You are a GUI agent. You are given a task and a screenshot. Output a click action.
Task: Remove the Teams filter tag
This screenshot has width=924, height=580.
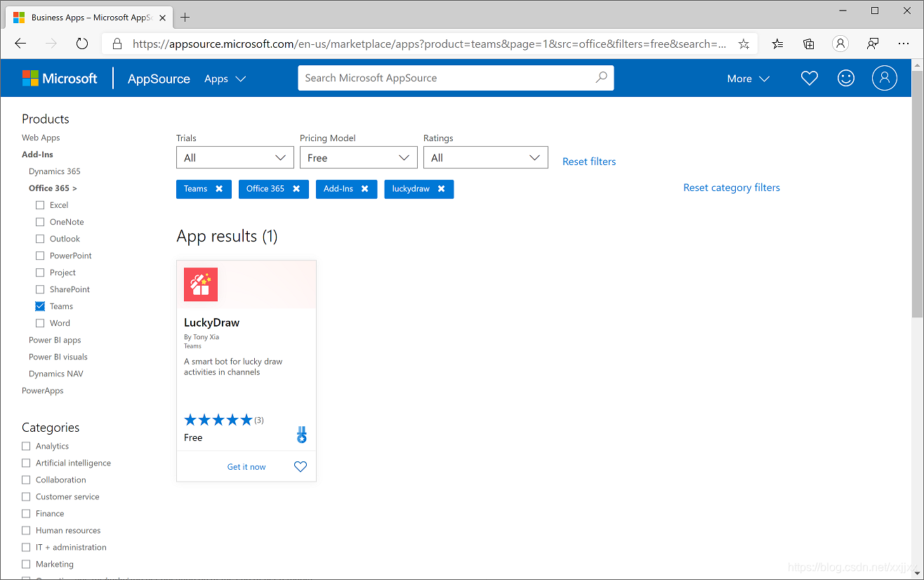(219, 189)
